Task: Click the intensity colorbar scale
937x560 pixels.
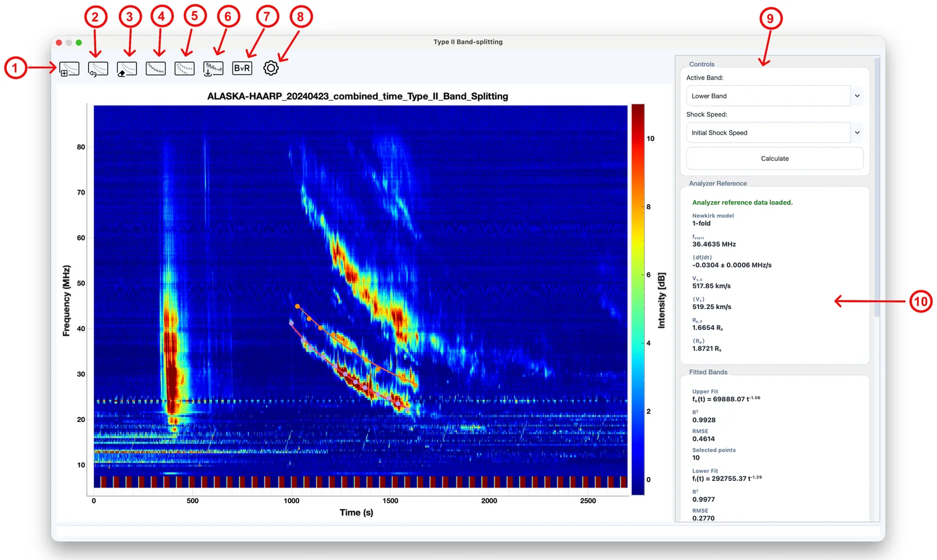Action: tap(638, 300)
